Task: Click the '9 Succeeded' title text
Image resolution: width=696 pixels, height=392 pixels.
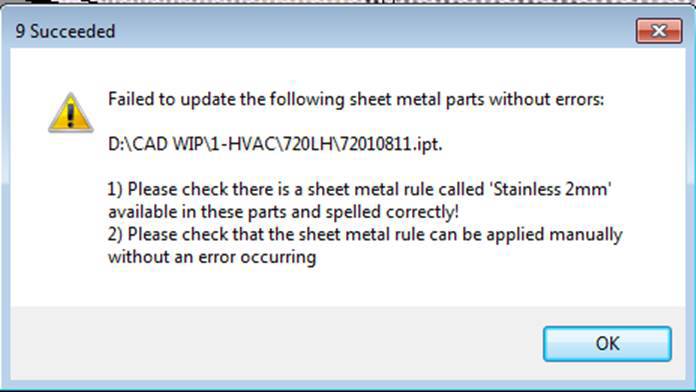Action: [x=65, y=32]
